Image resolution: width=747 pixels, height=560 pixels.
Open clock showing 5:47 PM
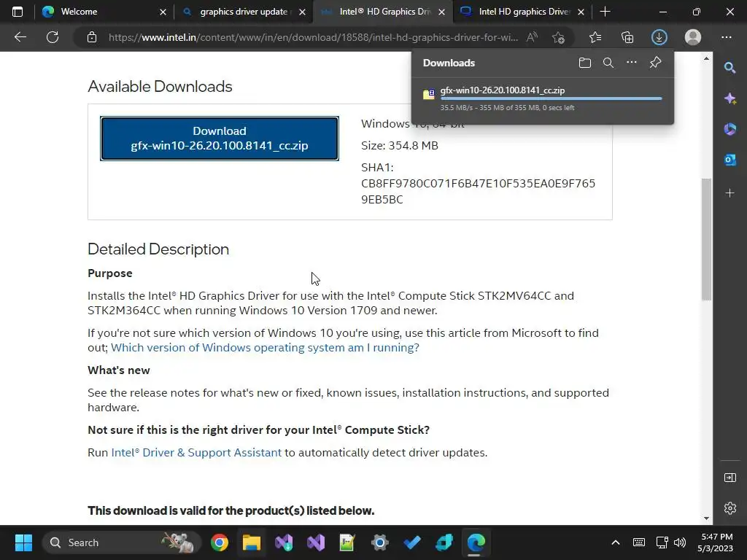716,542
